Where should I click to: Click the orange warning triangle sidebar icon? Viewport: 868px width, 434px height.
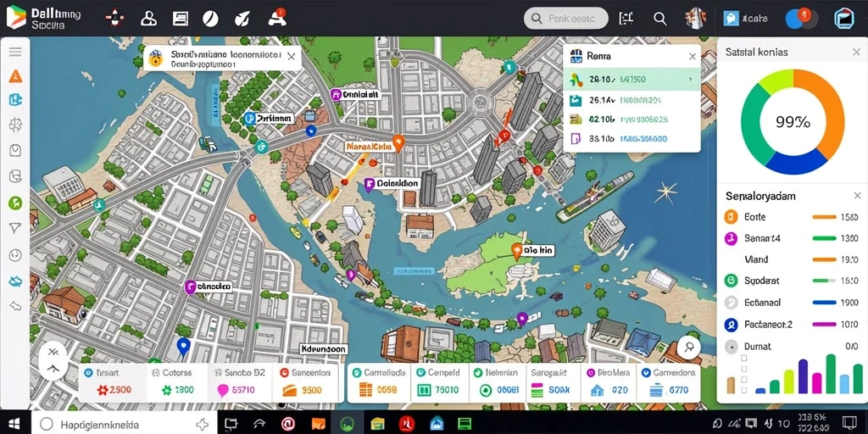pyautogui.click(x=15, y=76)
